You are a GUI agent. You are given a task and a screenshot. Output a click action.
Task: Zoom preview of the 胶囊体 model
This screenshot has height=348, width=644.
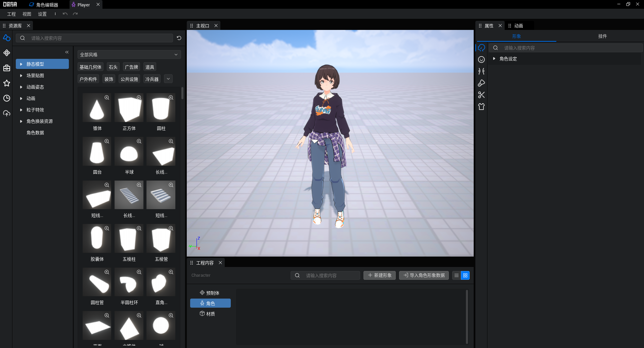click(x=107, y=228)
